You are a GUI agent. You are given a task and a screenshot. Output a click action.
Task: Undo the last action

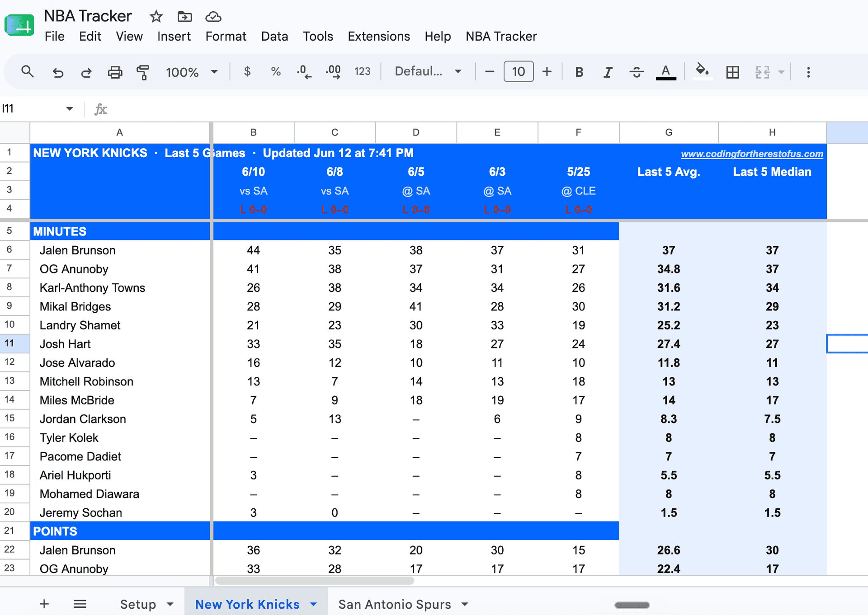coord(58,72)
